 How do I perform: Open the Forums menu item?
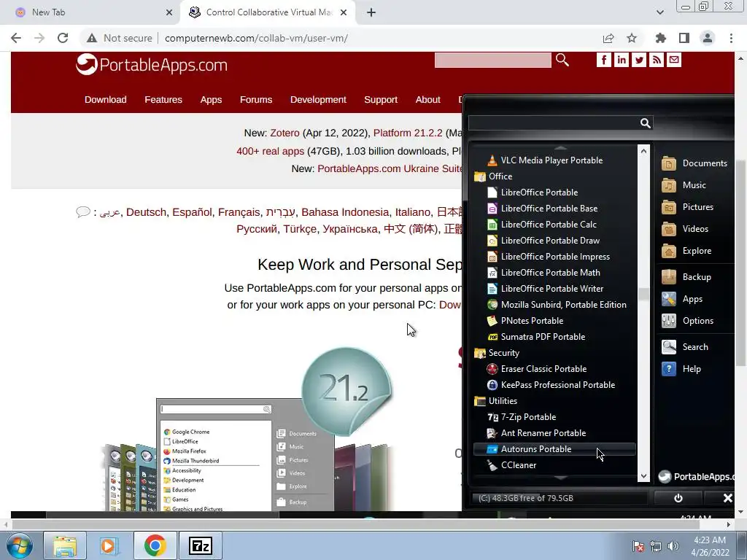pos(256,100)
